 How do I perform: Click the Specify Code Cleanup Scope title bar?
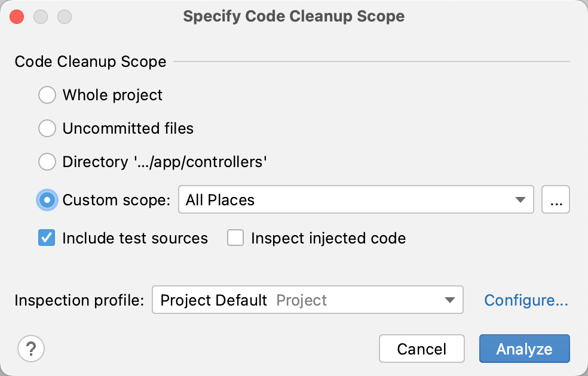tap(294, 16)
